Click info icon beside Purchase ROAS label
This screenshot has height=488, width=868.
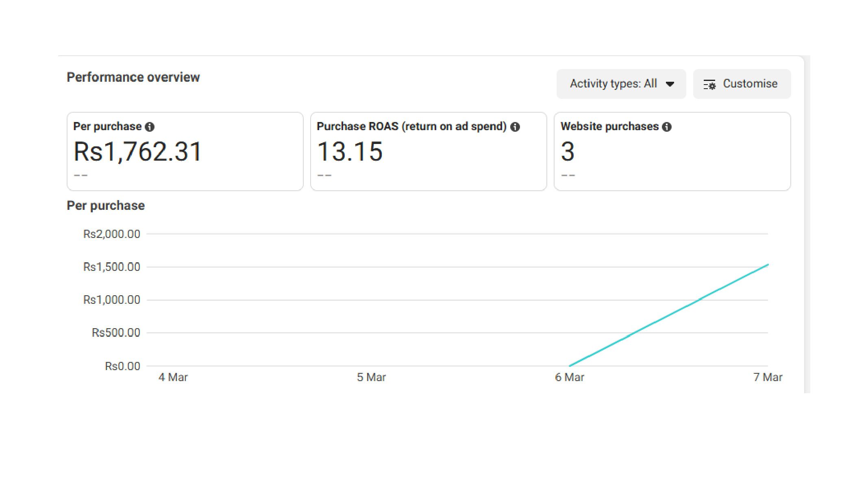(x=515, y=127)
